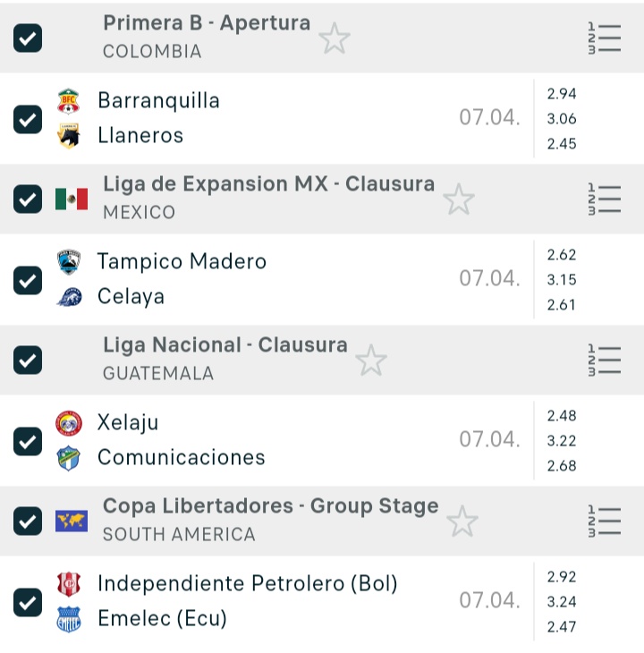The height and width of the screenshot is (653, 644).
Task: Select 2.94 odds for Barranquilla win
Action: point(562,94)
